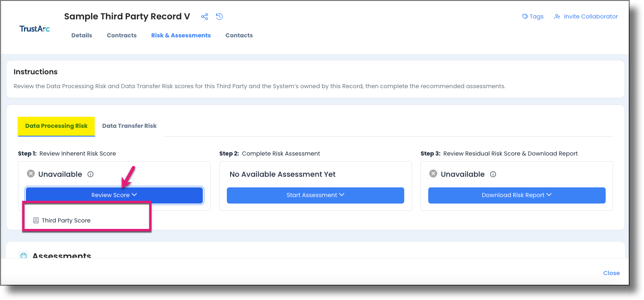Open the history clock icon beside the title
This screenshot has height=300, width=644.
click(219, 17)
